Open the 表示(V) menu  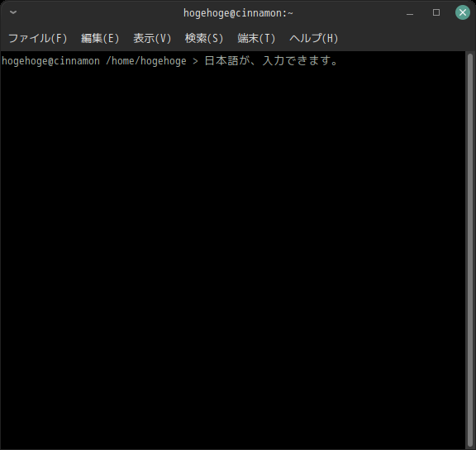click(x=152, y=38)
